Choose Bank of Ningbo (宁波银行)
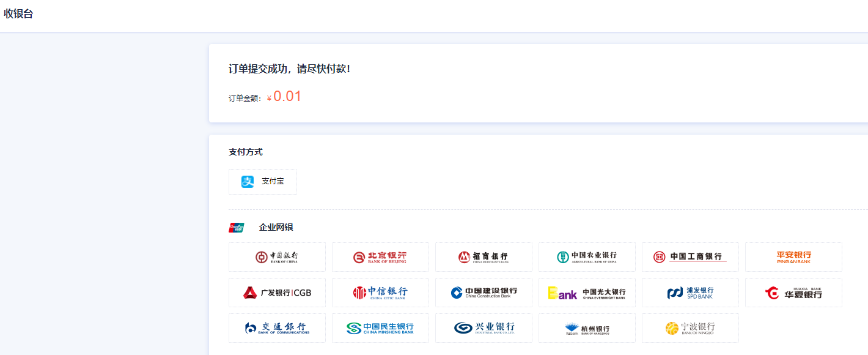Screen dimensions: 868x355 click(x=690, y=328)
